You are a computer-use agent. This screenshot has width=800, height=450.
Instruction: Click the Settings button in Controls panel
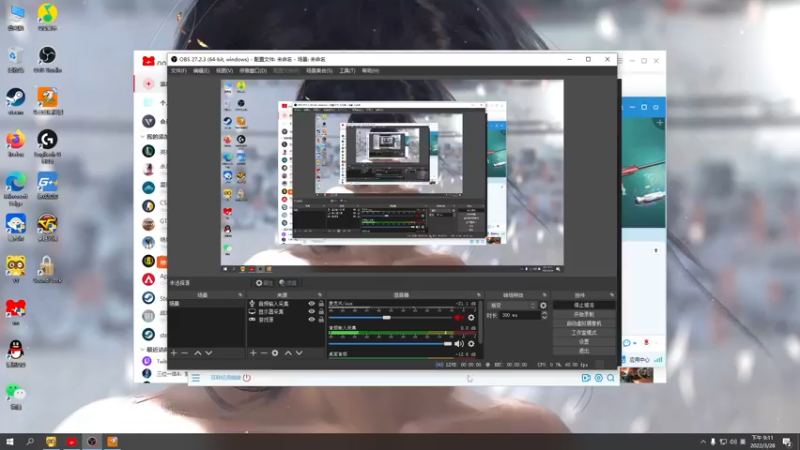coord(584,342)
